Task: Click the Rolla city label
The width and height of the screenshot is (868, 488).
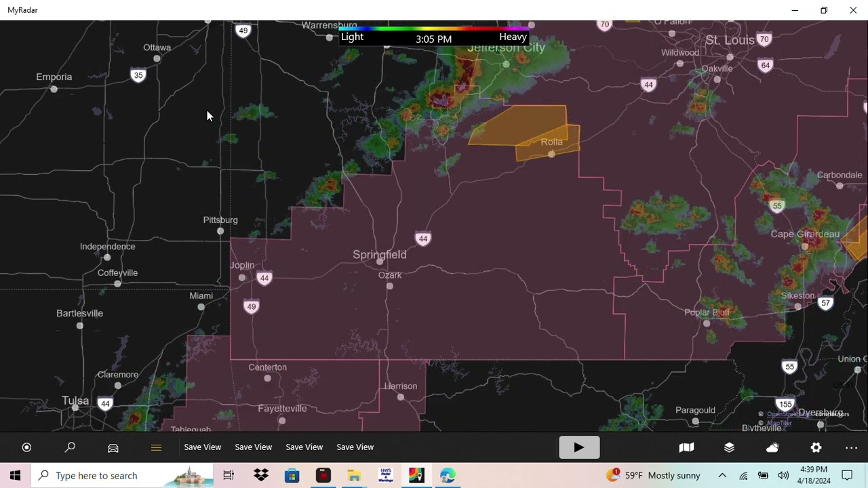Action: tap(552, 142)
